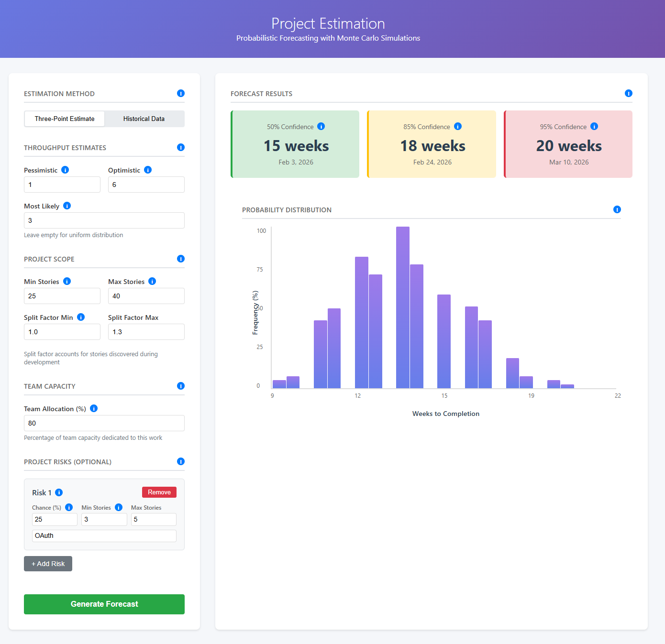Open the 85% Confidence info icon

458,126
